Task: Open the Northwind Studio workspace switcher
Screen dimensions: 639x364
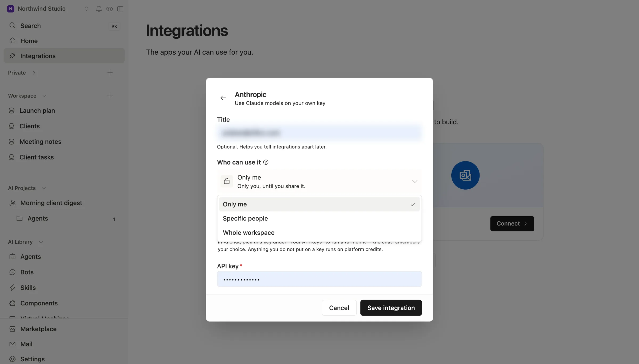Action: click(x=48, y=9)
